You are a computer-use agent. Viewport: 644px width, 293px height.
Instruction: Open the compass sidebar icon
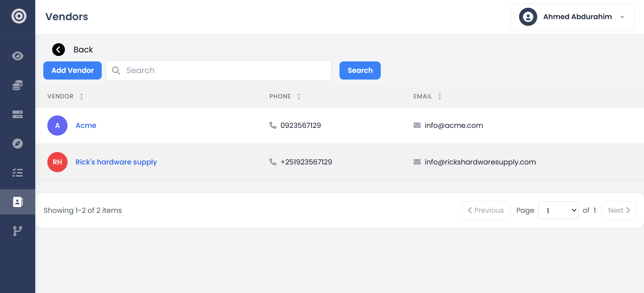pos(17,144)
